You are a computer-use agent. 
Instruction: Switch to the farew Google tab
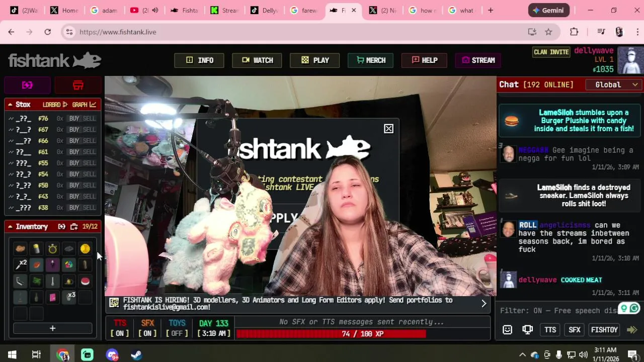304,10
